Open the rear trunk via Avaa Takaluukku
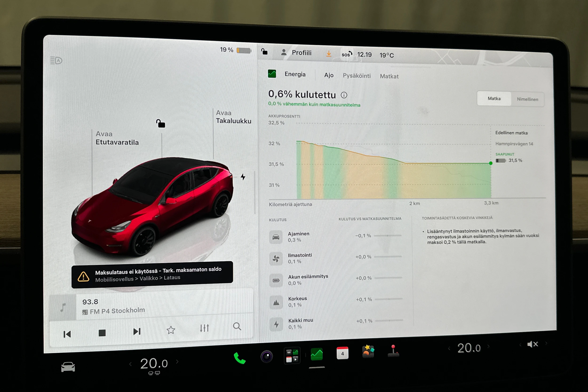Screen dimensions: 588x392 click(x=234, y=117)
